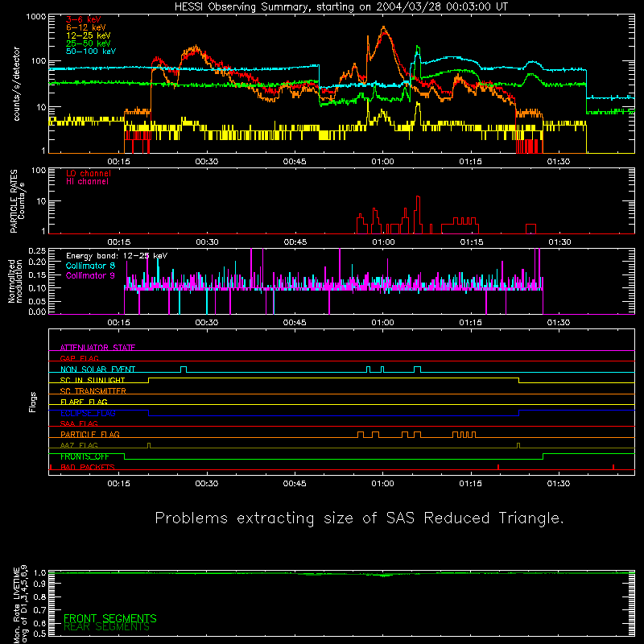Image resolution: width=644 pixels, height=644 pixels.
Task: Click the SAA_FLAG label
Action: coord(79,423)
